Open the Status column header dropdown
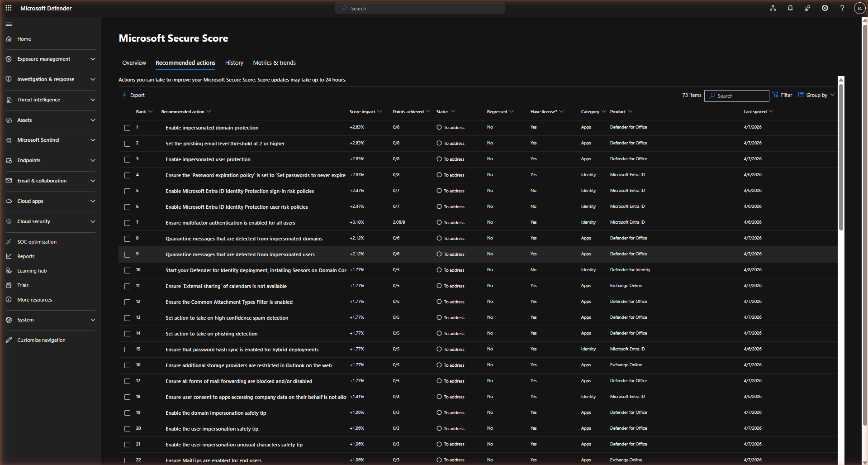This screenshot has width=868, height=465. [x=446, y=112]
